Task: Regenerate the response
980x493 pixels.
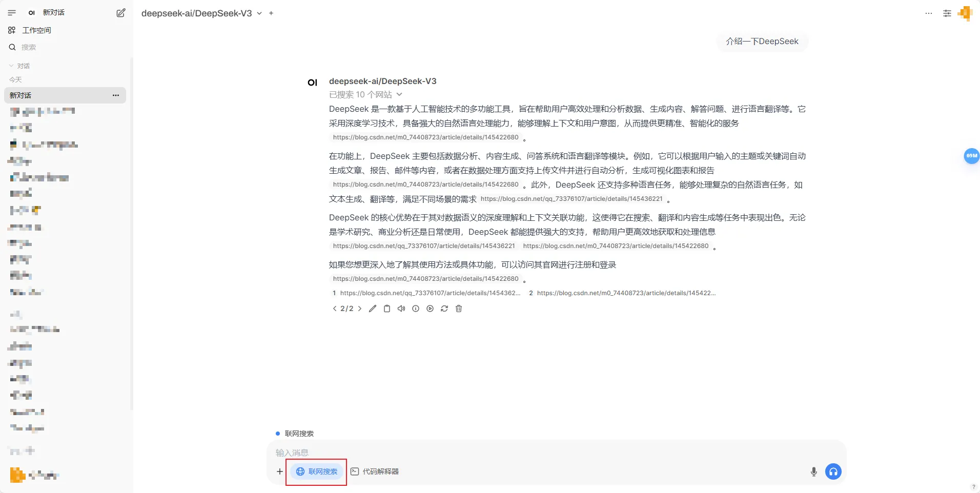Action: point(444,309)
